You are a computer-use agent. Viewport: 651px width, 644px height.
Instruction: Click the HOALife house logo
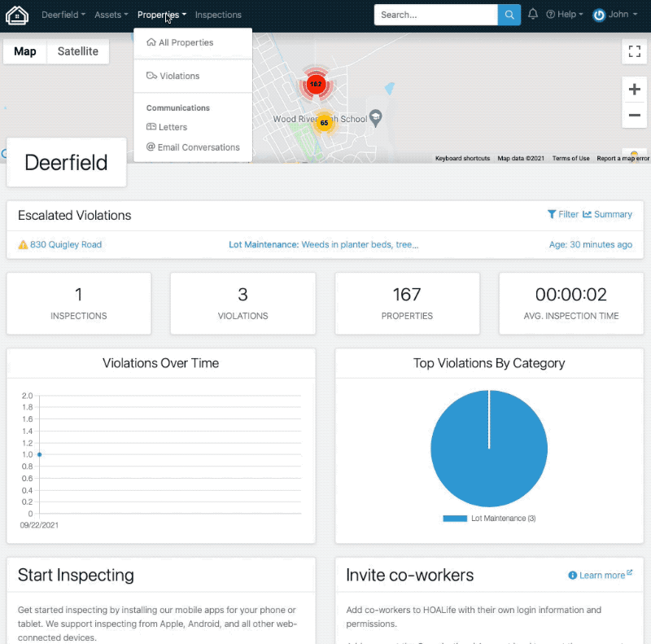17,15
